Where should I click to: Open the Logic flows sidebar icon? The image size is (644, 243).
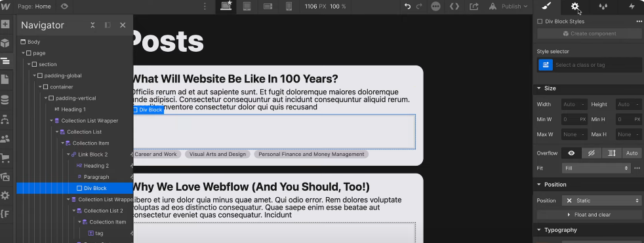pyautogui.click(x=5, y=119)
